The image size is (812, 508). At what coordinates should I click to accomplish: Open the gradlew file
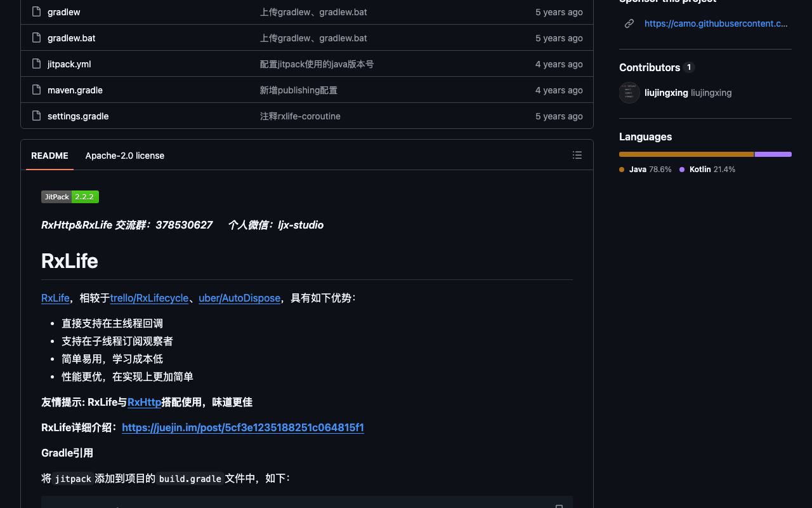(64, 12)
